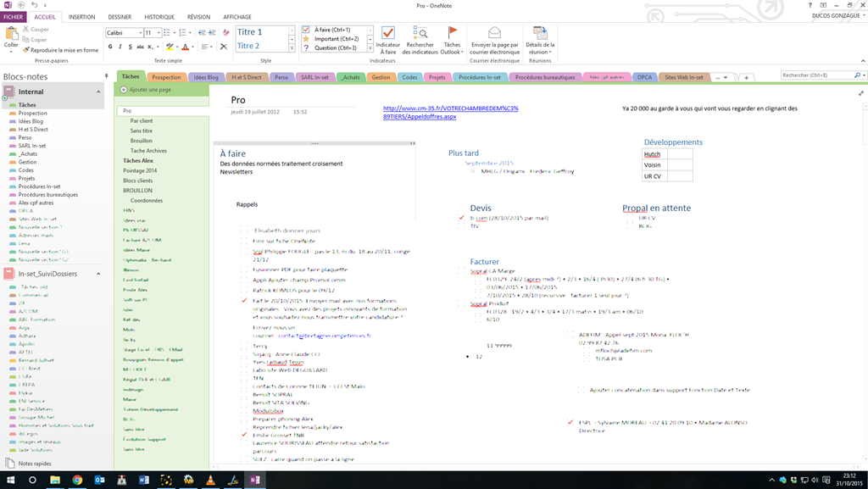
Task: Expand the Indicateurs tag gallery arrow
Action: [x=370, y=48]
